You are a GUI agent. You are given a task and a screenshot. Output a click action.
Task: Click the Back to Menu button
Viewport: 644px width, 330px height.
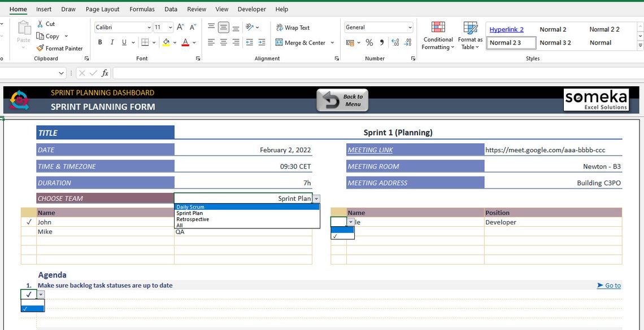[342, 99]
